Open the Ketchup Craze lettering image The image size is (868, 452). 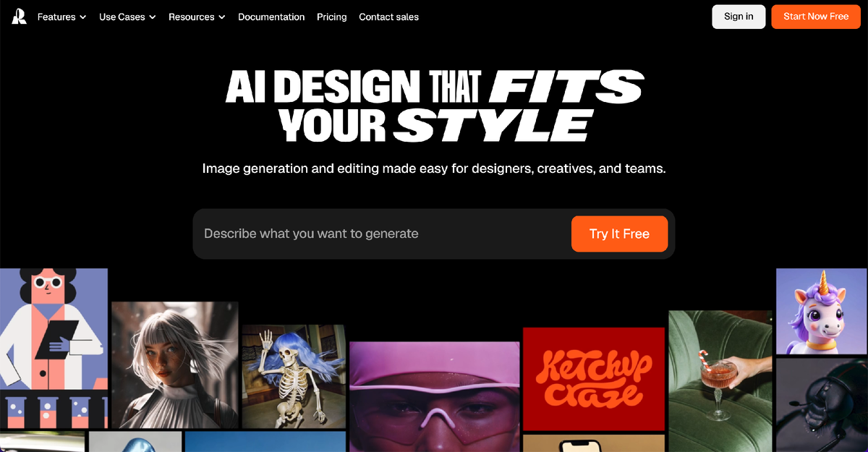[x=594, y=379]
